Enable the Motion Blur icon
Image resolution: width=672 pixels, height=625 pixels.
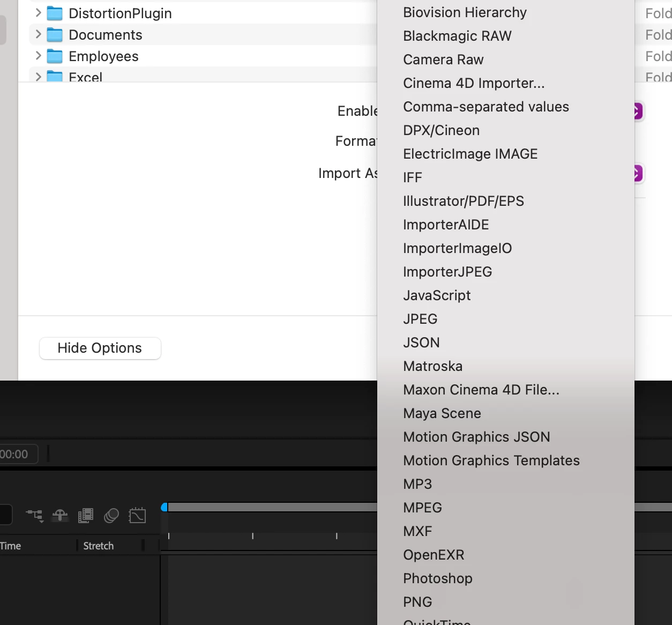111,516
